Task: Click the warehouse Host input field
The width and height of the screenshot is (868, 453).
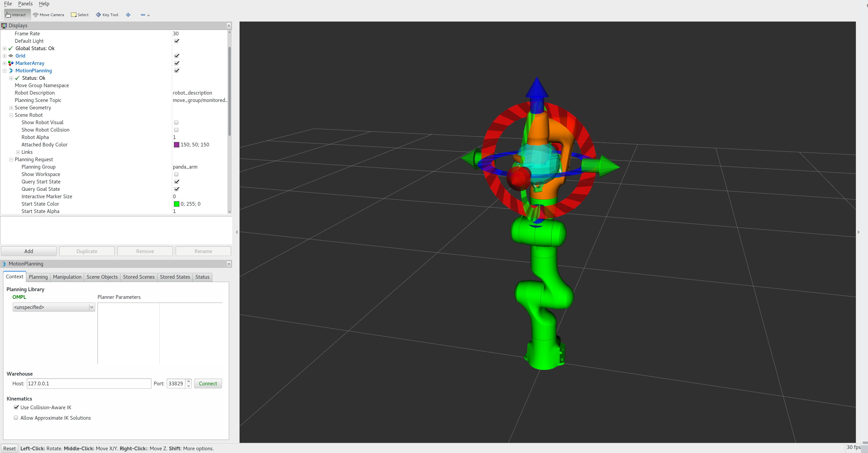Action: [x=88, y=384]
